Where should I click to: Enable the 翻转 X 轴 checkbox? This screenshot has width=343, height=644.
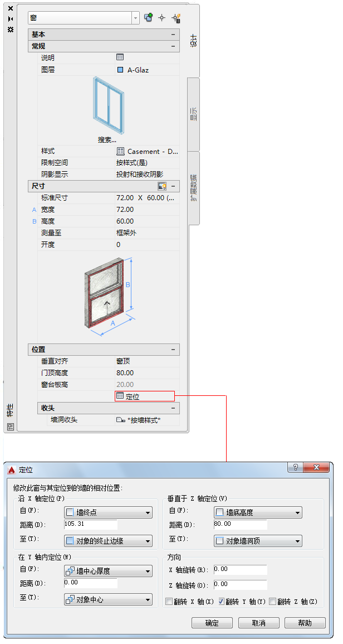(x=169, y=602)
